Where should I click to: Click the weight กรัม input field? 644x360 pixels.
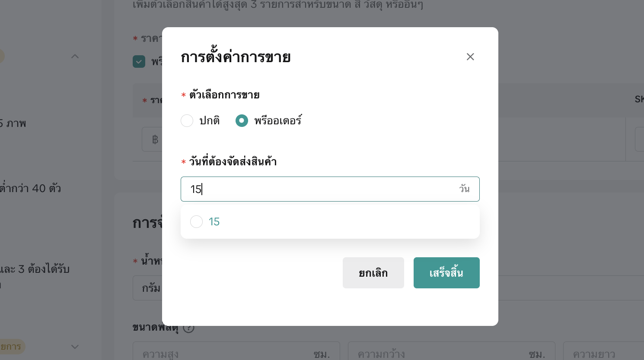(147, 288)
